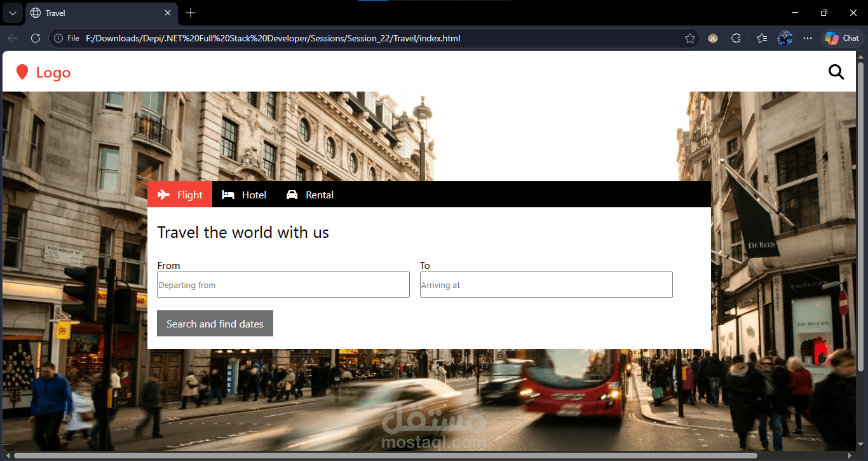The image size is (868, 461).
Task: Switch to the Hotel tab
Action: pos(254,194)
